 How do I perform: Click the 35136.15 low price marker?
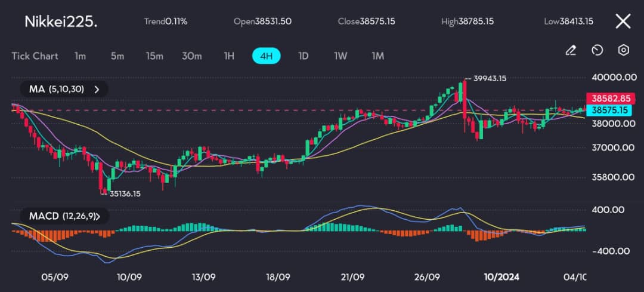123,193
